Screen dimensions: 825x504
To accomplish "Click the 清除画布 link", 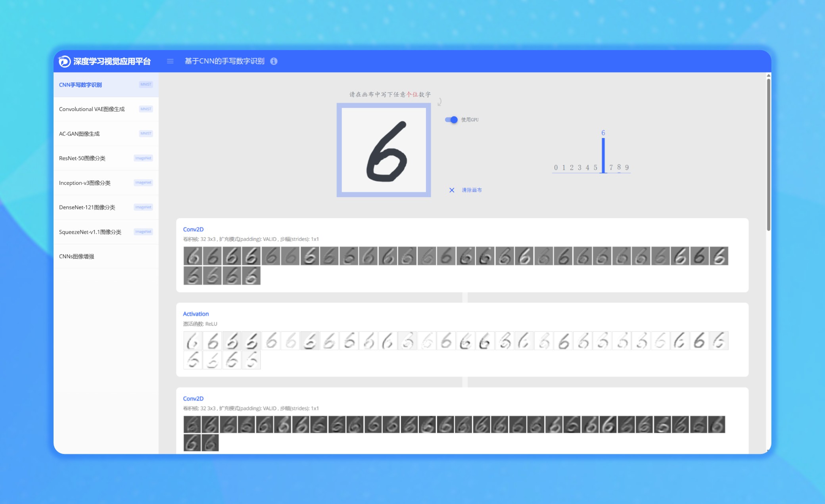I will (472, 190).
